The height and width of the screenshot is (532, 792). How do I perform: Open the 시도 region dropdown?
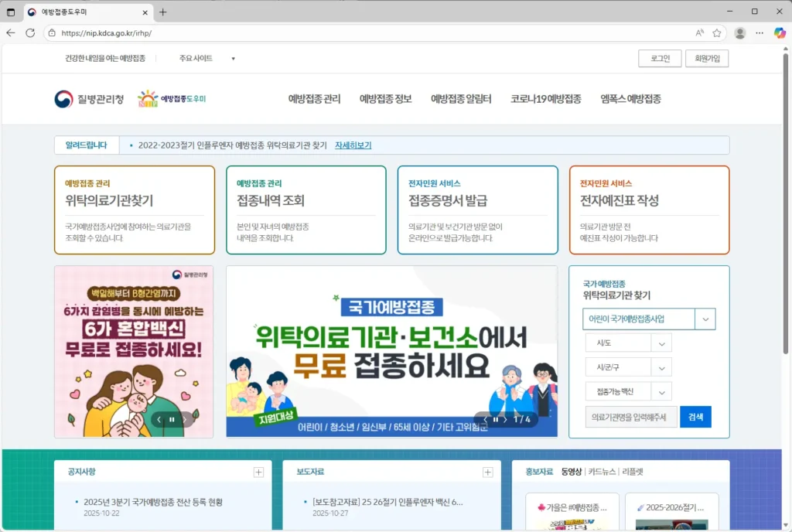(x=630, y=343)
